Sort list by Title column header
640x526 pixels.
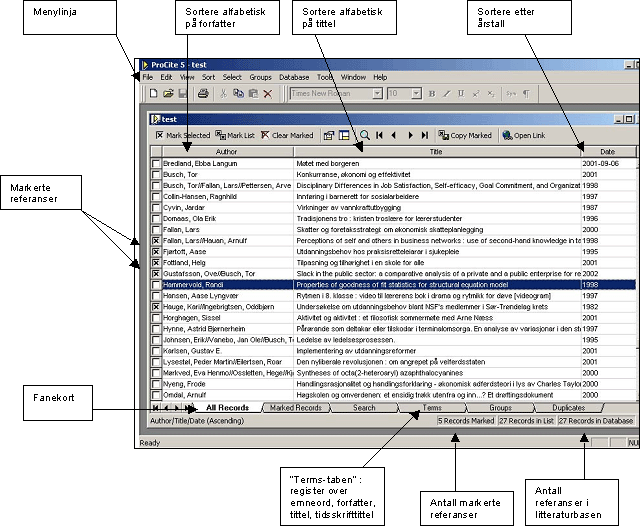[437, 152]
